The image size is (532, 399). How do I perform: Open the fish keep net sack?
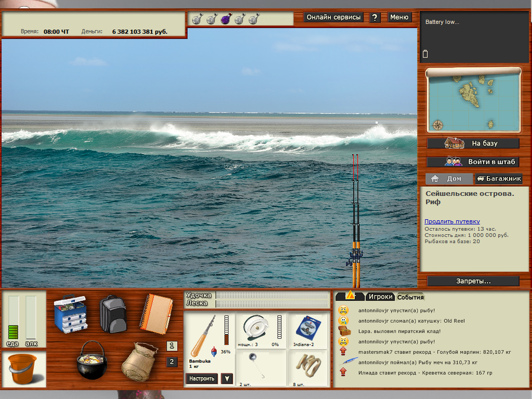point(139,360)
